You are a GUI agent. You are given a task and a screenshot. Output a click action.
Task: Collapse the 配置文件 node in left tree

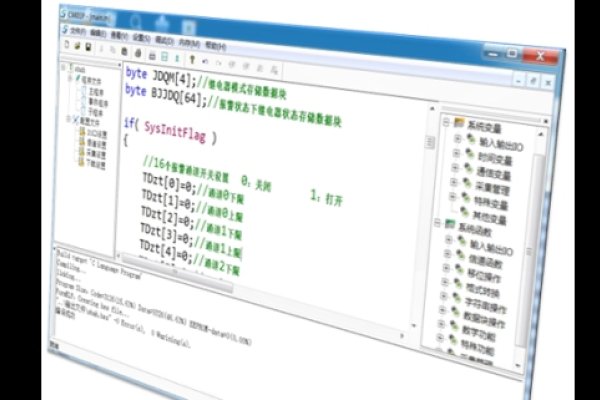pos(69,119)
